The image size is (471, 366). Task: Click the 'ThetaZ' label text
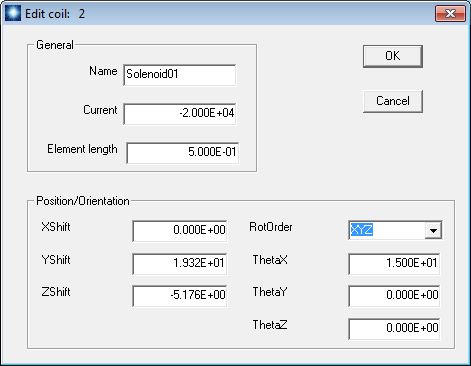point(270,325)
